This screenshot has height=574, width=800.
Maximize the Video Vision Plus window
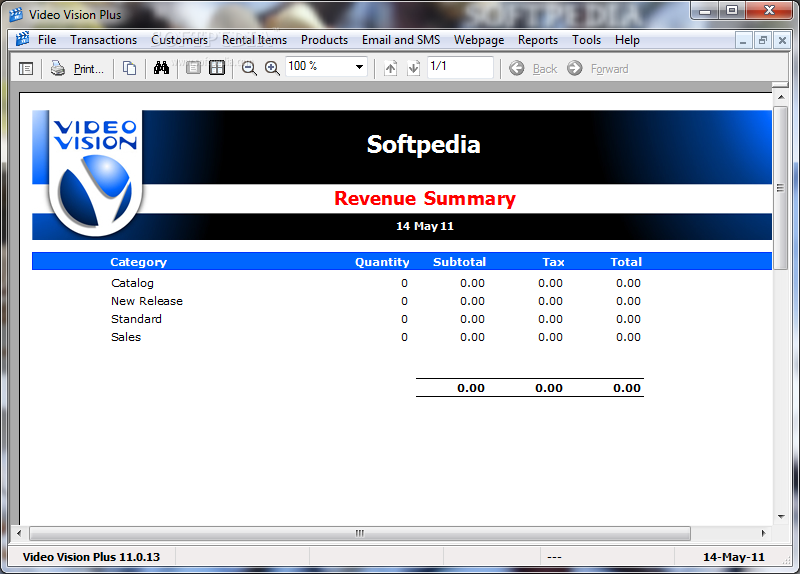[x=732, y=10]
